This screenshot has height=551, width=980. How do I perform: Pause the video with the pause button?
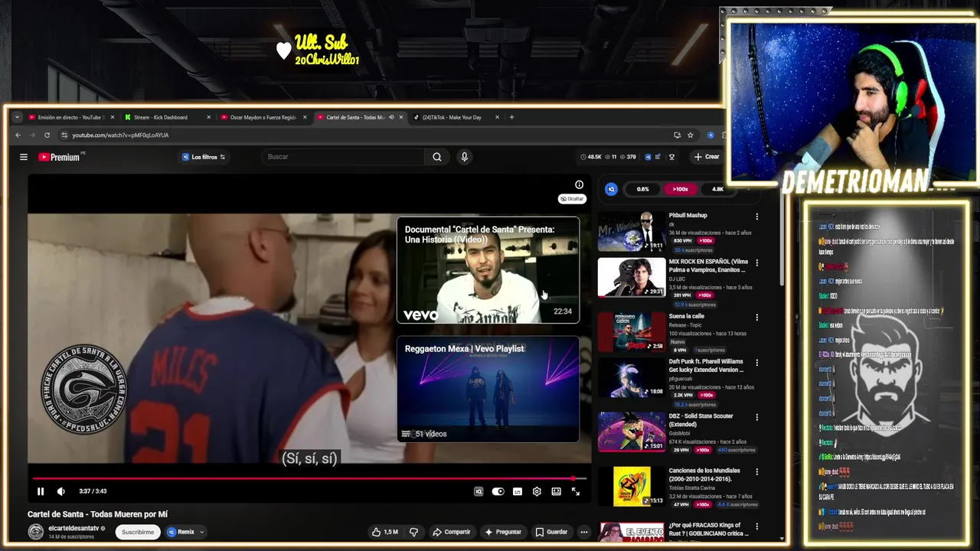tap(41, 491)
